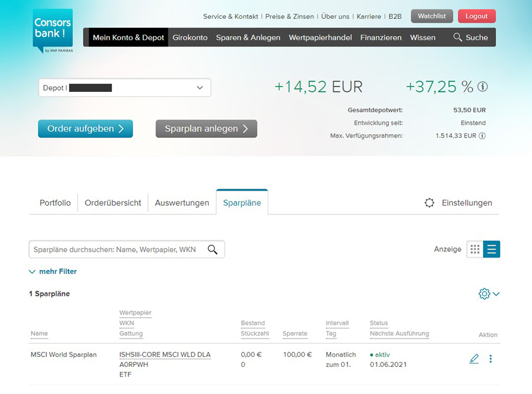This screenshot has height=394, width=532.
Task: Click the Sparplan anlegen button
Action: point(207,128)
